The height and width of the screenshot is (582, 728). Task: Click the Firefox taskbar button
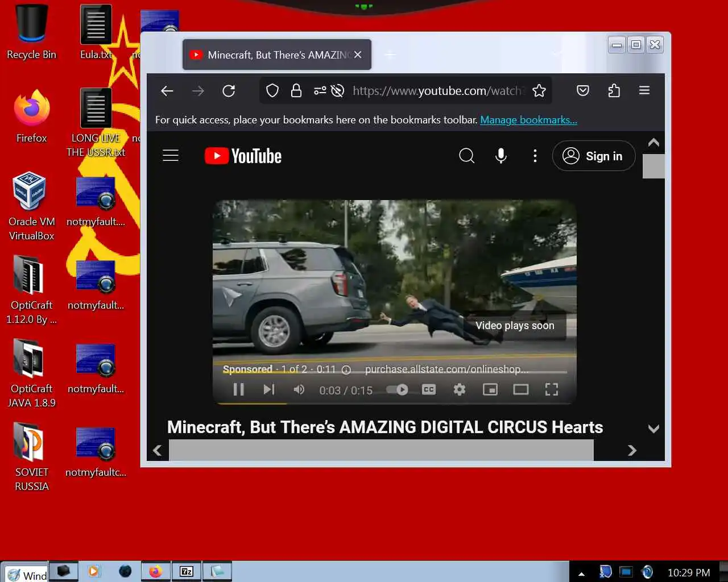click(x=155, y=571)
